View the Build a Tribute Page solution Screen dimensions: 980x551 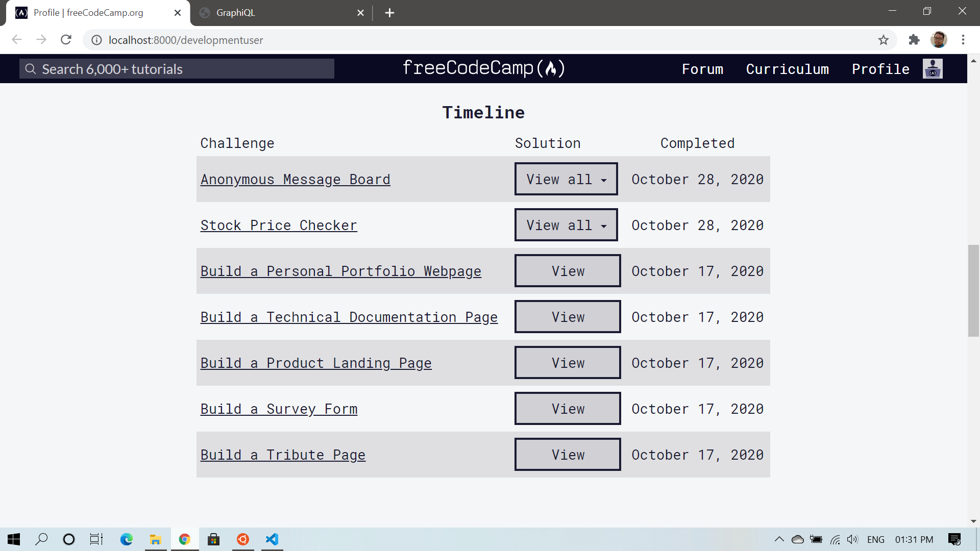[567, 454]
